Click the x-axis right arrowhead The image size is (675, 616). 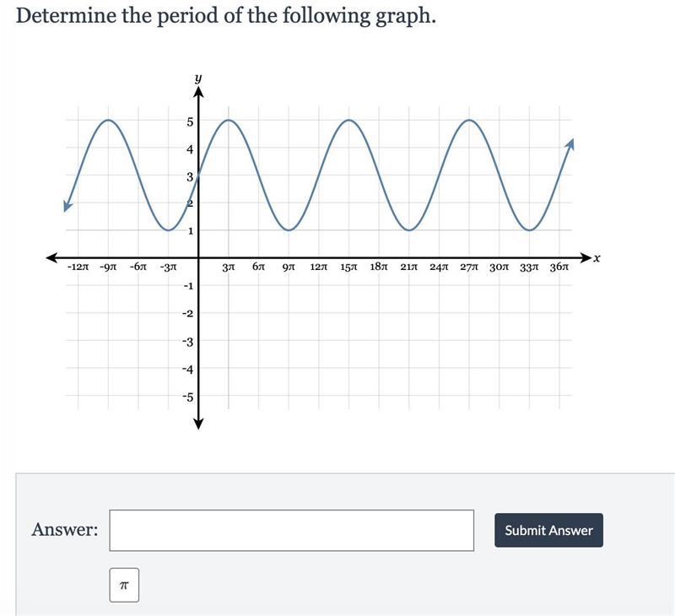[586, 258]
